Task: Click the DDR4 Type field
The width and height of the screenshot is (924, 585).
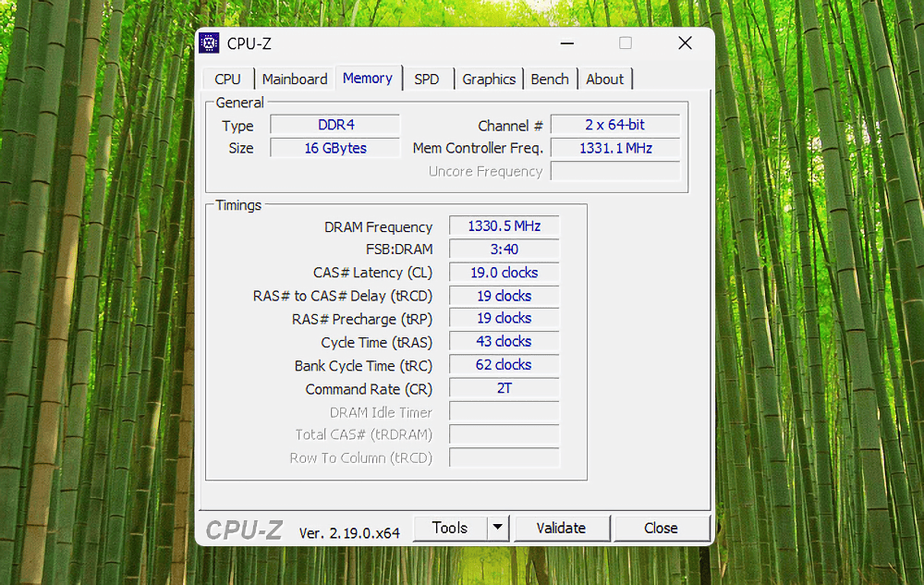Action: [334, 124]
